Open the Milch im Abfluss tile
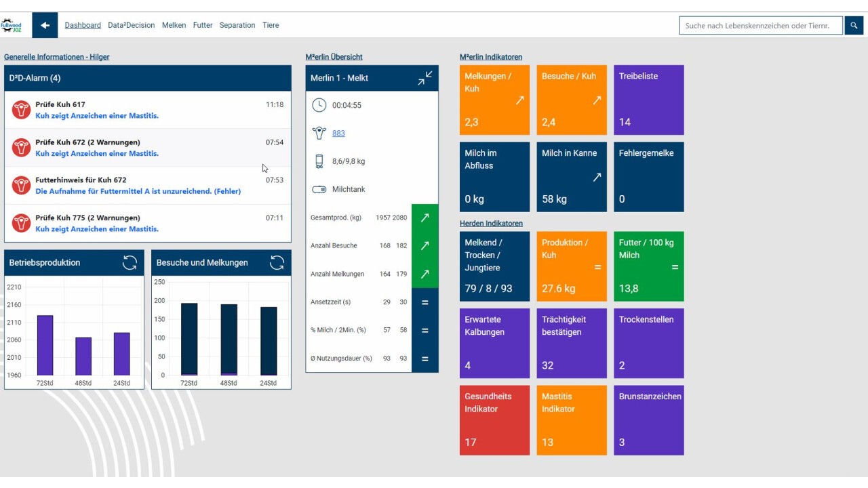This screenshot has height=488, width=868. 494,177
